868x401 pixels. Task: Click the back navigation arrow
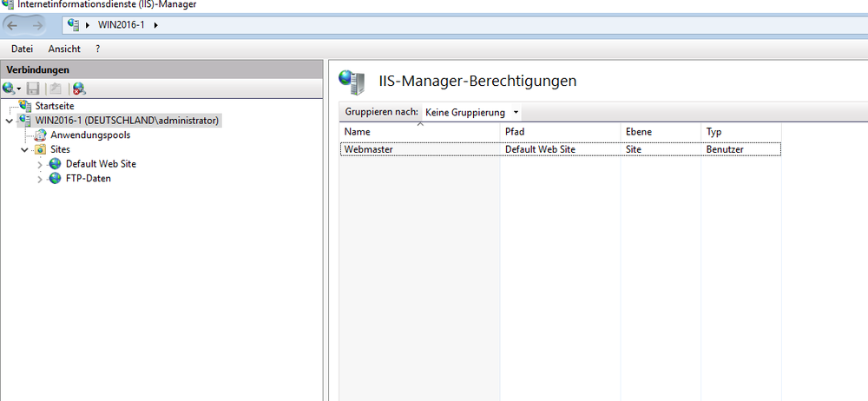(12, 24)
